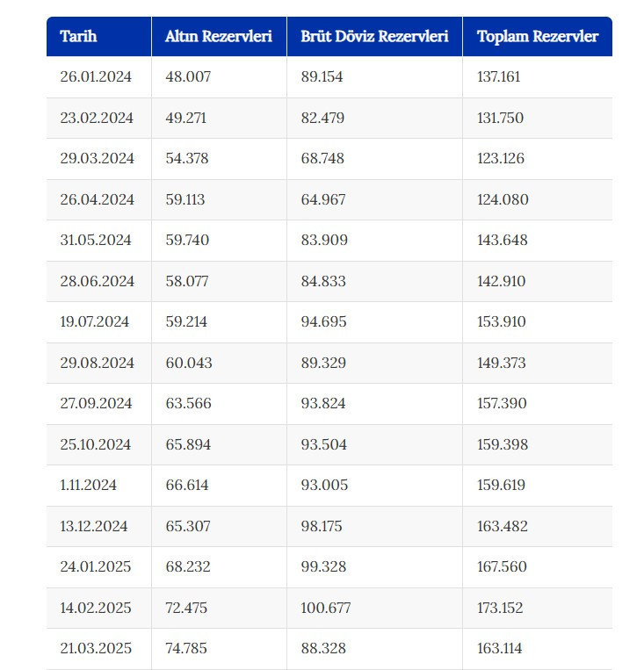Click the total reserves value 124.080
This screenshot has width=644, height=670.
click(x=503, y=199)
